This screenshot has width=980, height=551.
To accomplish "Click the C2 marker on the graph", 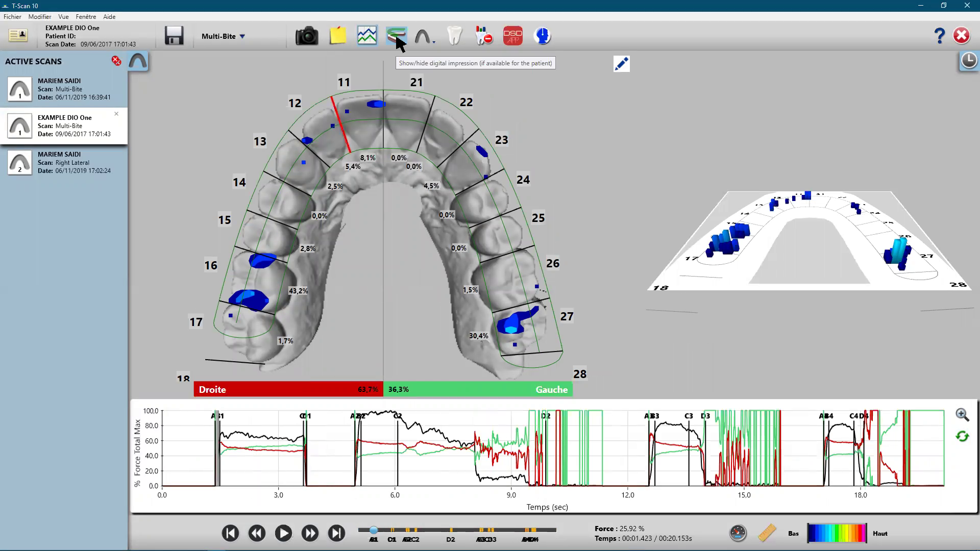I will (x=398, y=416).
